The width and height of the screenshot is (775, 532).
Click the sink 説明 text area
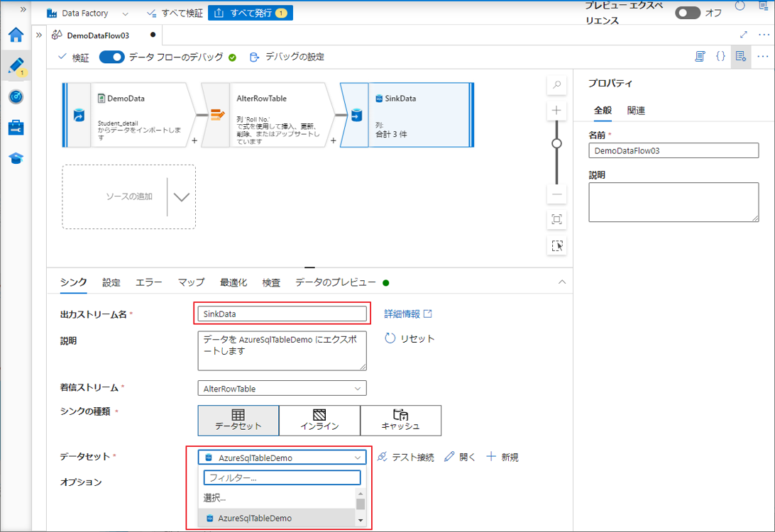[282, 350]
